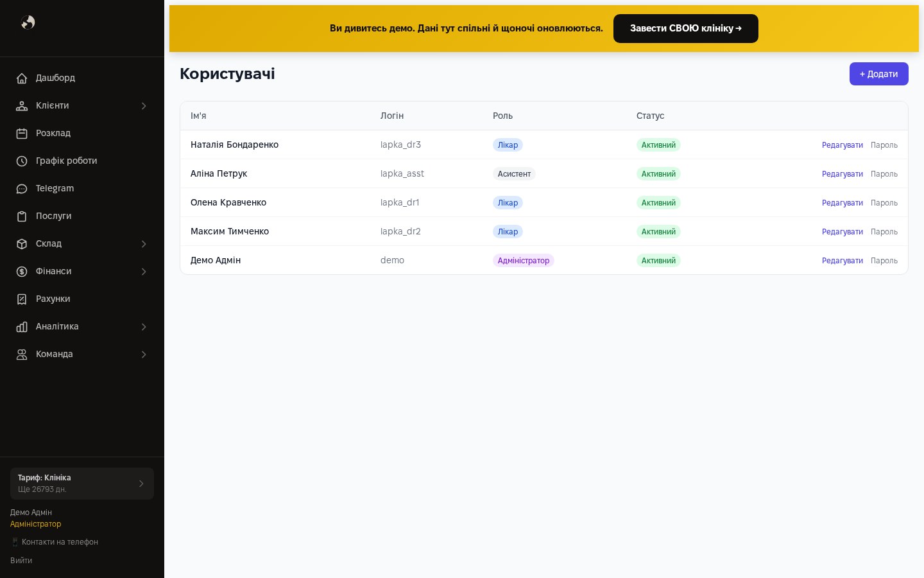Click the Послуги clipboard icon

(22, 216)
